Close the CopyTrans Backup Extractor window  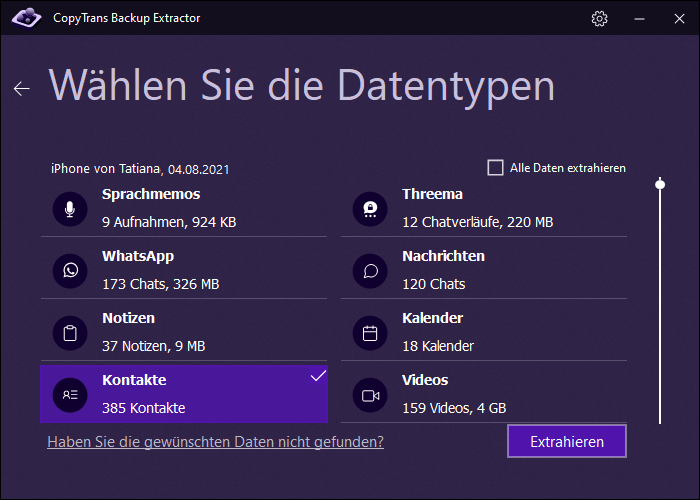point(679,18)
